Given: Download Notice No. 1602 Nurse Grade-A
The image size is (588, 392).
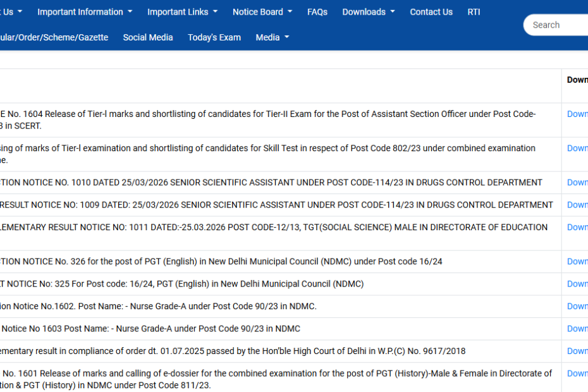Looking at the screenshot, I should (577, 306).
